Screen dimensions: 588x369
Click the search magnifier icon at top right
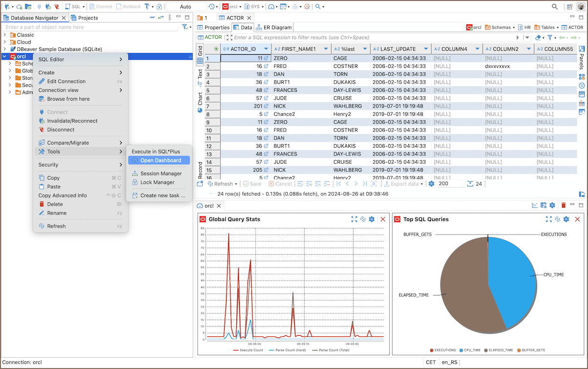(x=555, y=7)
